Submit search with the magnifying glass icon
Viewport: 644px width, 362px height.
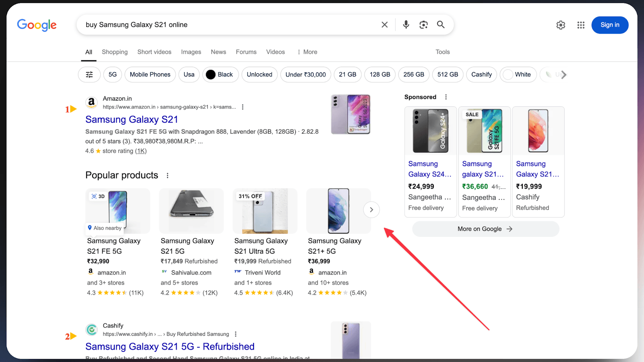pyautogui.click(x=441, y=25)
